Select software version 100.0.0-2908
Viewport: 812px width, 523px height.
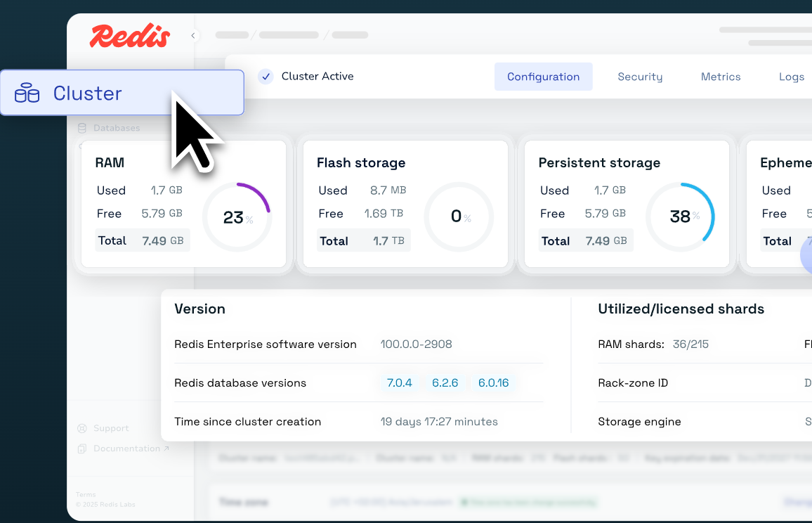point(417,344)
